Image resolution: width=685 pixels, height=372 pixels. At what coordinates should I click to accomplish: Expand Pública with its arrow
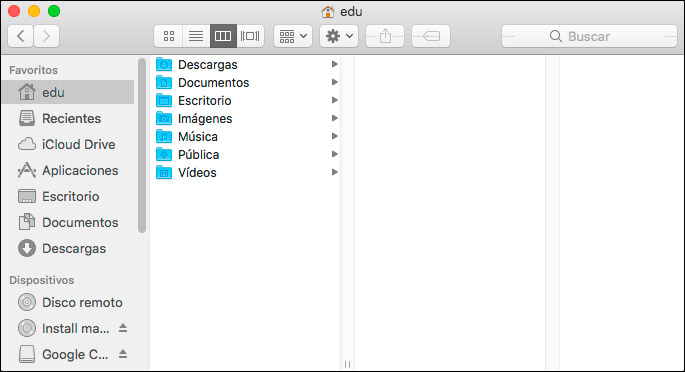pyautogui.click(x=335, y=154)
